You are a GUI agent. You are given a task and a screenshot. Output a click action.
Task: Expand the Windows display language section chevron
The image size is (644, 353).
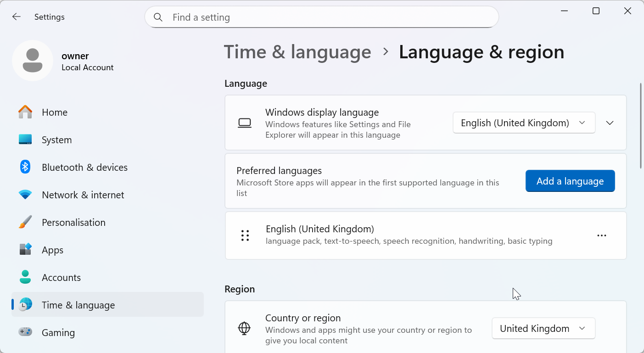pos(610,123)
